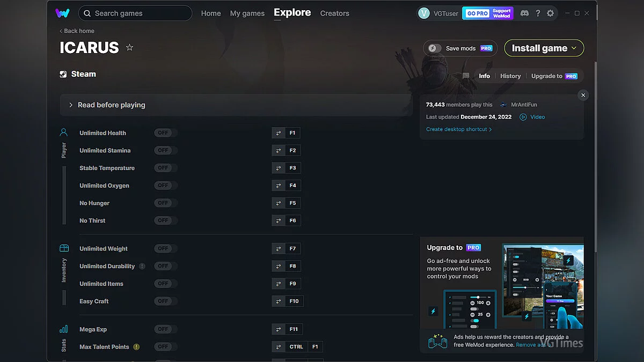The width and height of the screenshot is (644, 362).
Task: Open the Install game dropdown arrow
Action: [x=574, y=48]
